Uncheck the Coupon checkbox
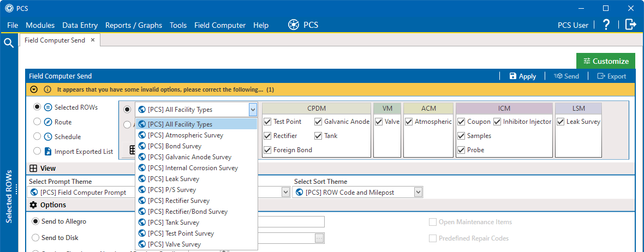Viewport: 644px width, 252px height. click(x=461, y=122)
